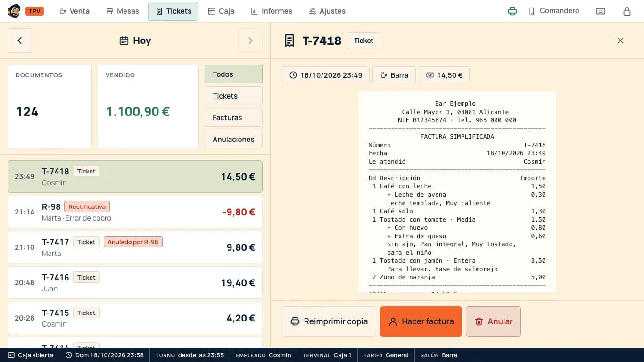Image resolution: width=644 pixels, height=362 pixels.
Task: Open the printer status icon
Action: tap(512, 11)
